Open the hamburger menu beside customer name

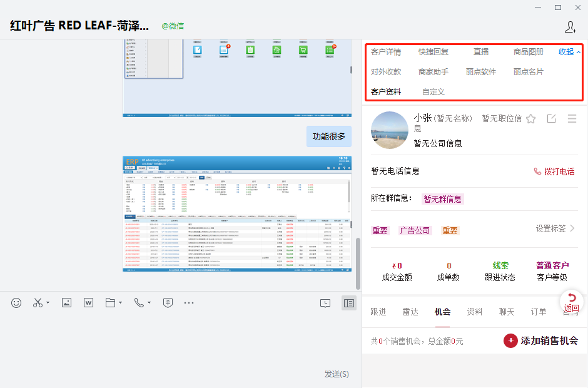572,119
